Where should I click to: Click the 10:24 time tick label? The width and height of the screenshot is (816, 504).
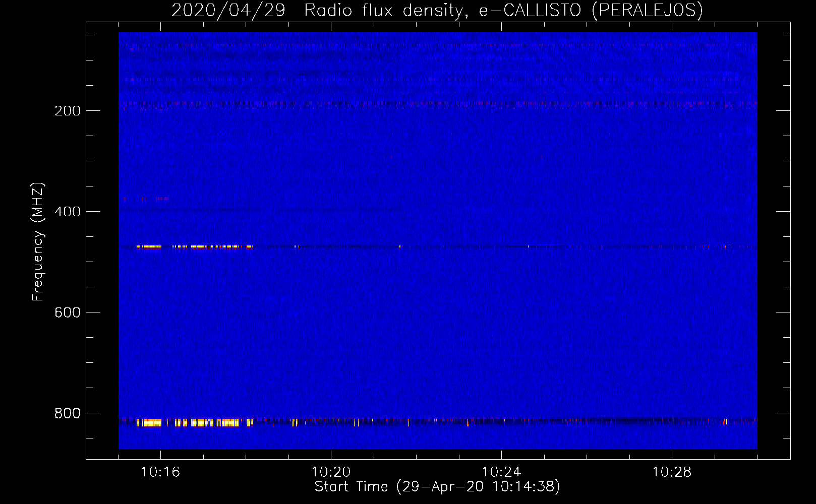point(501,472)
